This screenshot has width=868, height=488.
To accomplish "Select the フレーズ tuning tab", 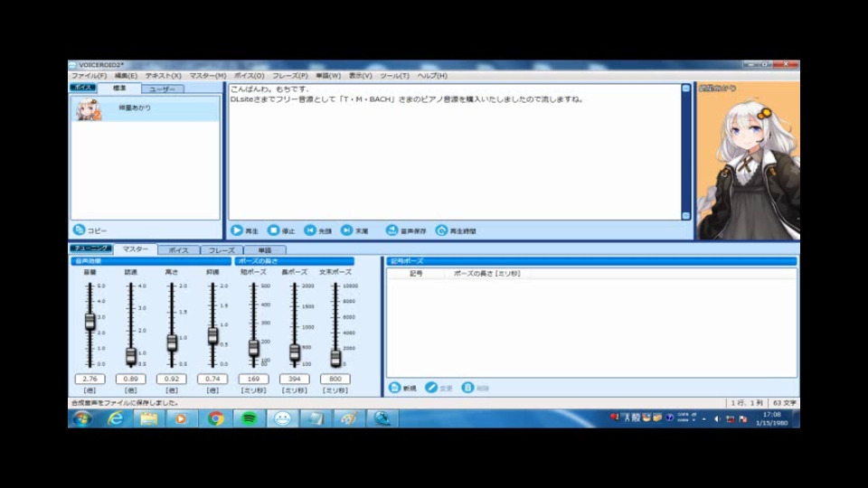I will click(222, 250).
